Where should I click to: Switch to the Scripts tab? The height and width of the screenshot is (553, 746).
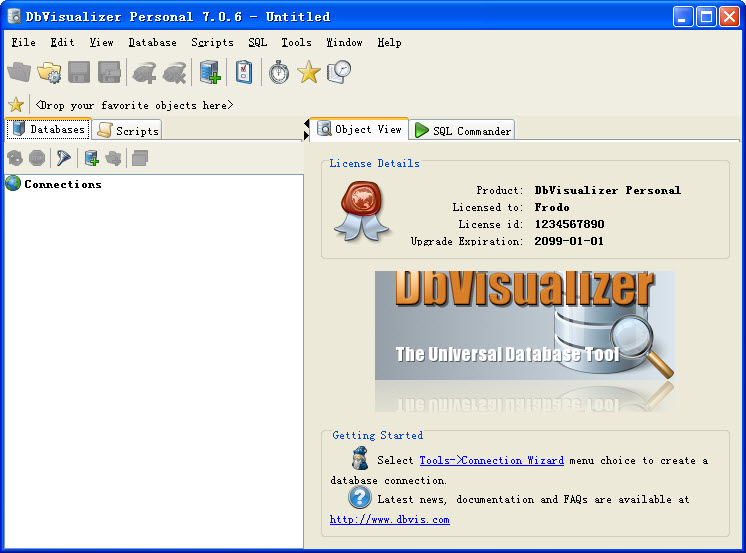[127, 130]
